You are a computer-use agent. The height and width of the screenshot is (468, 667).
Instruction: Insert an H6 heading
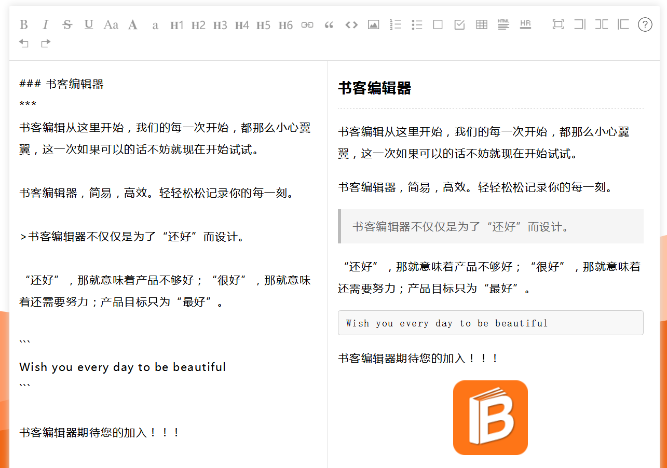click(x=285, y=25)
